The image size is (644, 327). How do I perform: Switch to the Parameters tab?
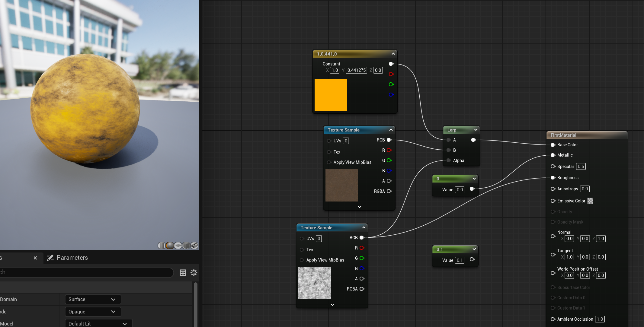72,258
